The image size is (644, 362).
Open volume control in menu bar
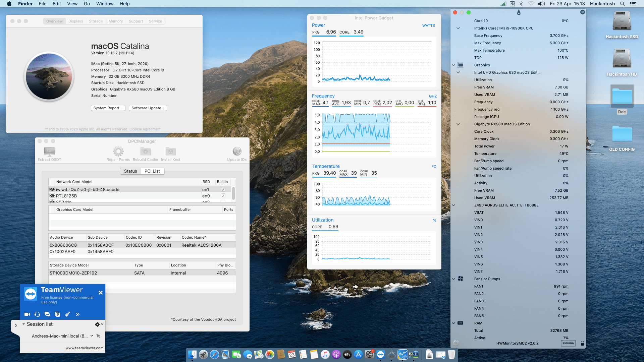[x=541, y=4]
